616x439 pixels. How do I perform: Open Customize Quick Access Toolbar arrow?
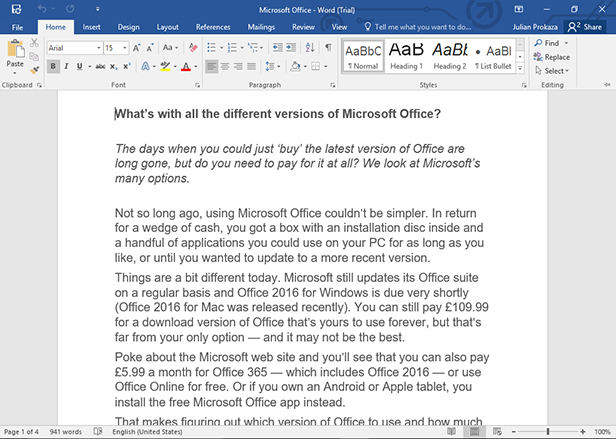97,9
